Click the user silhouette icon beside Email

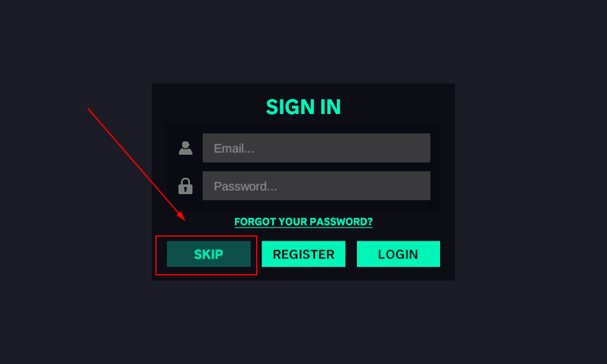coord(185,148)
